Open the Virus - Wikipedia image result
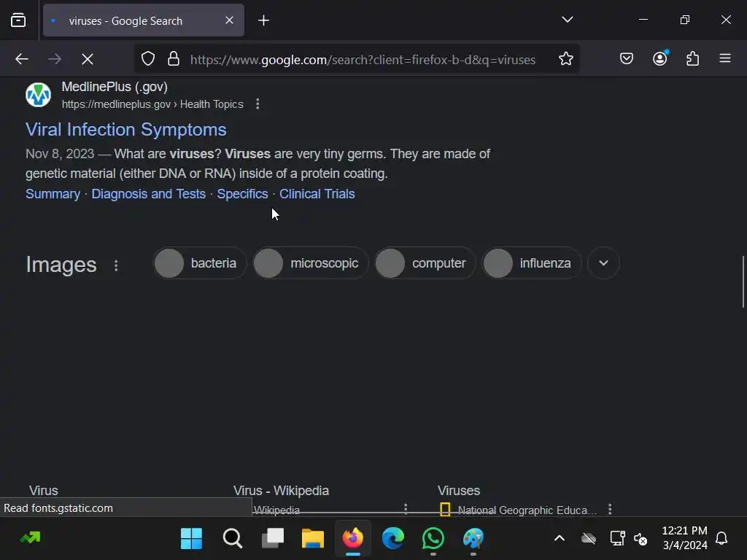 [281, 491]
